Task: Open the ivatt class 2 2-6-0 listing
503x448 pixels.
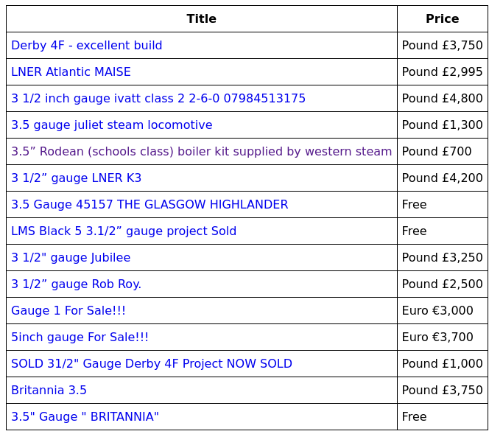Action: 158,99
